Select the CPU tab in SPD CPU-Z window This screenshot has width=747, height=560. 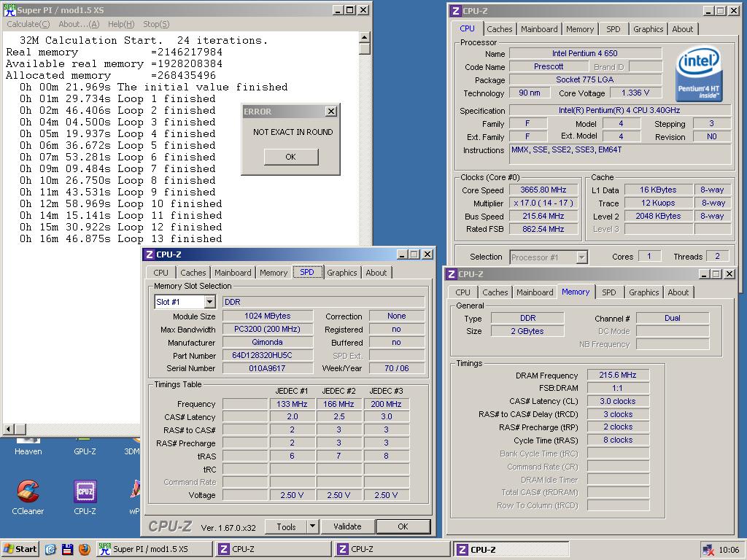click(161, 273)
